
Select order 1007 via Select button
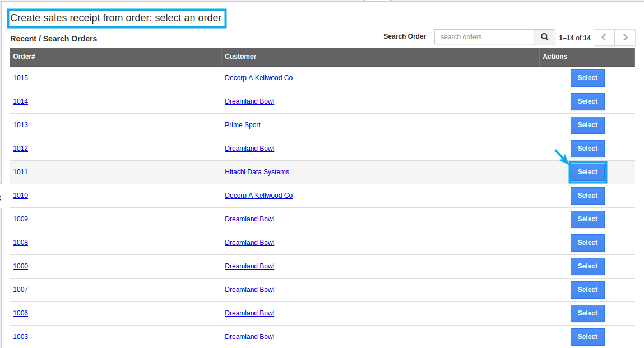tap(587, 290)
